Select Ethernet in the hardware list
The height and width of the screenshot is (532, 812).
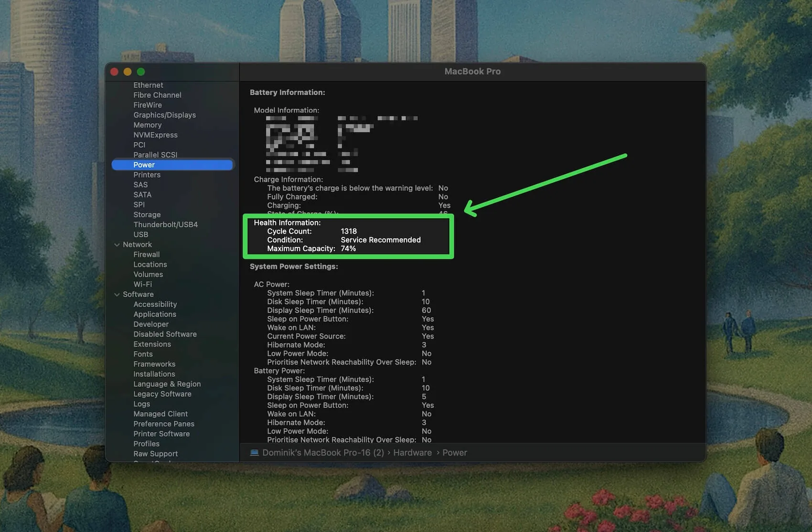(148, 85)
